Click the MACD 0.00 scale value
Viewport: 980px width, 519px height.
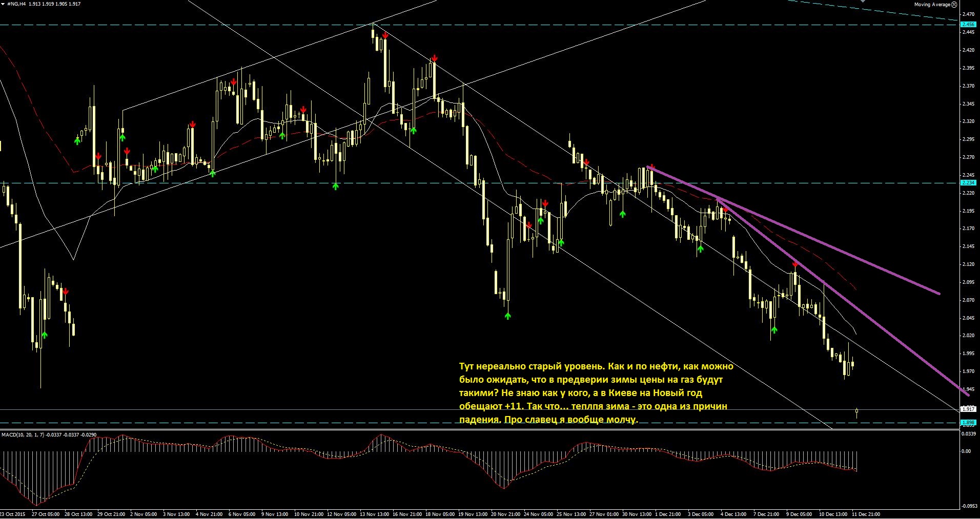point(966,451)
